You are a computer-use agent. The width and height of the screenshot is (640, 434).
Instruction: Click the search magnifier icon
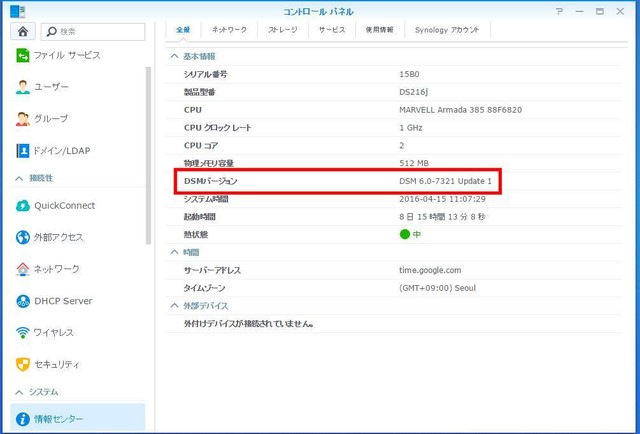(51, 31)
